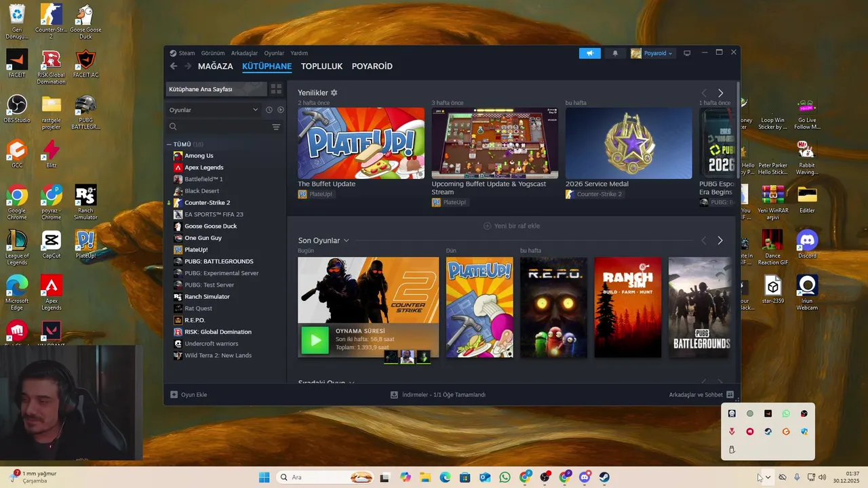This screenshot has height=488, width=868.
Task: Open Steam notifications bell
Action: (x=615, y=53)
